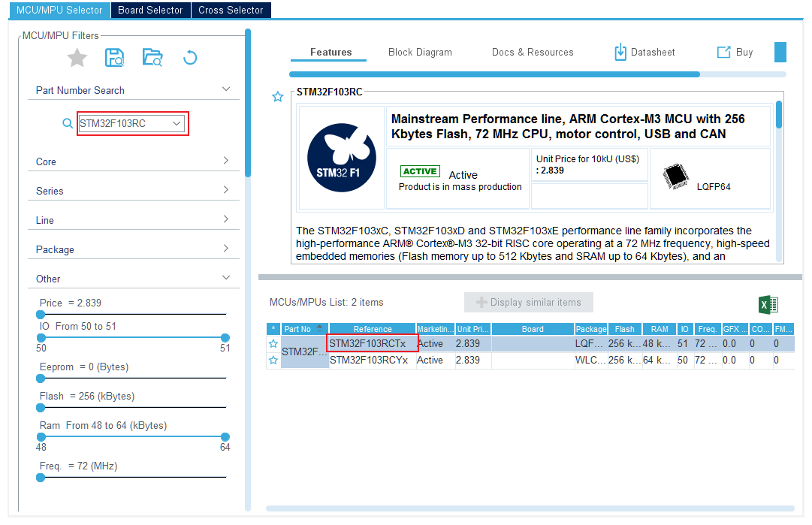The width and height of the screenshot is (812, 525).
Task: Click the STM32 F1 butterfly logo
Action: tap(342, 158)
